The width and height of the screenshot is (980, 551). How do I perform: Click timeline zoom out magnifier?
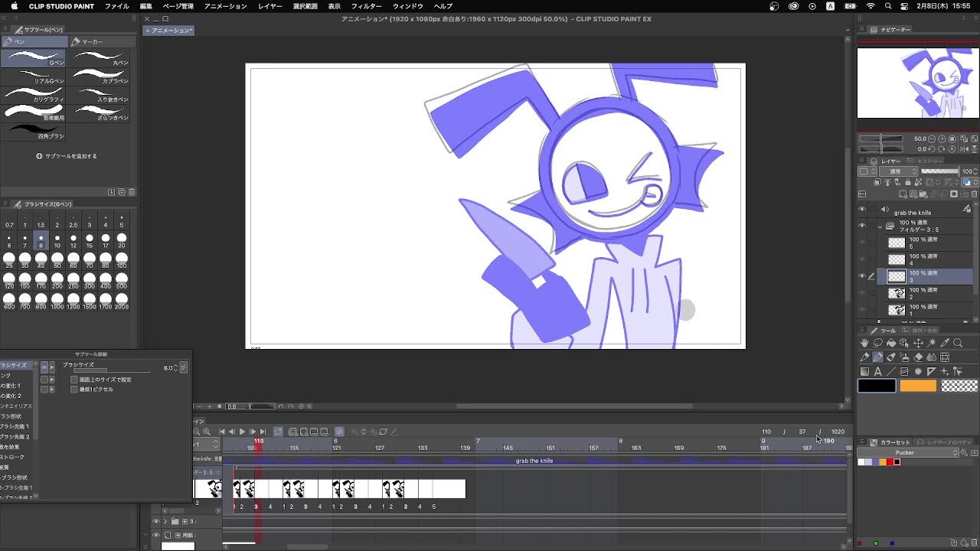(x=197, y=432)
